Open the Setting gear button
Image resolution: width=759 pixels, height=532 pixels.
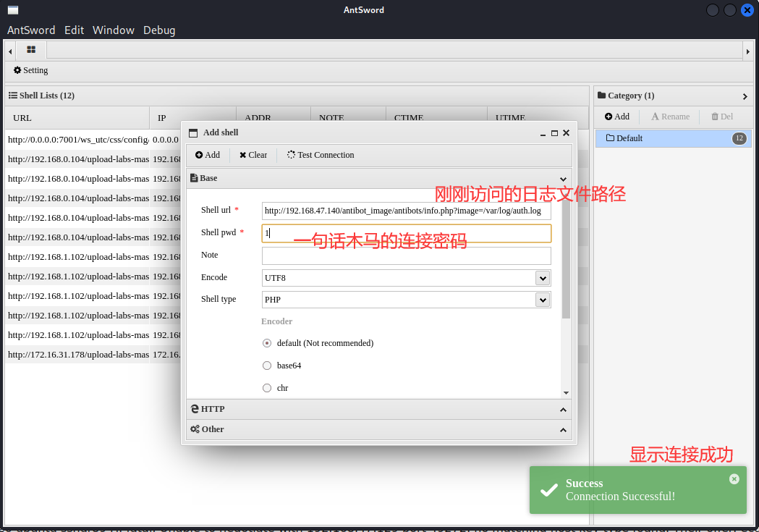tap(31, 70)
